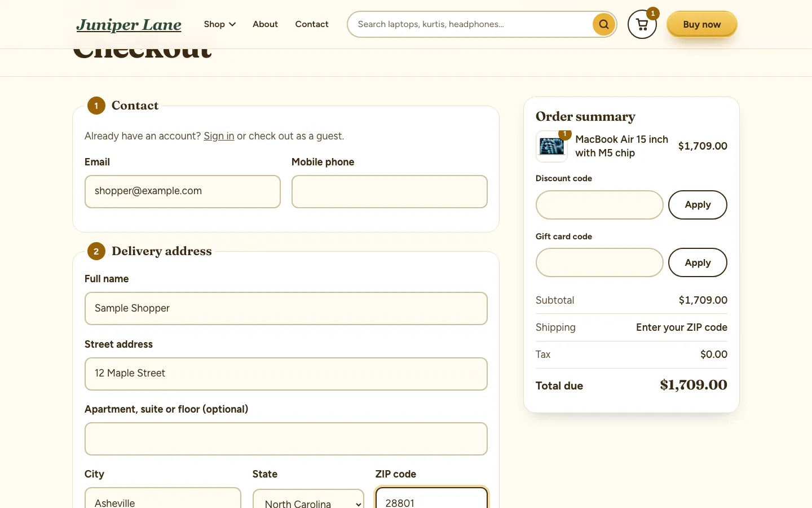Click the Buy now button
Viewport: 812px width, 508px height.
pyautogui.click(x=701, y=24)
